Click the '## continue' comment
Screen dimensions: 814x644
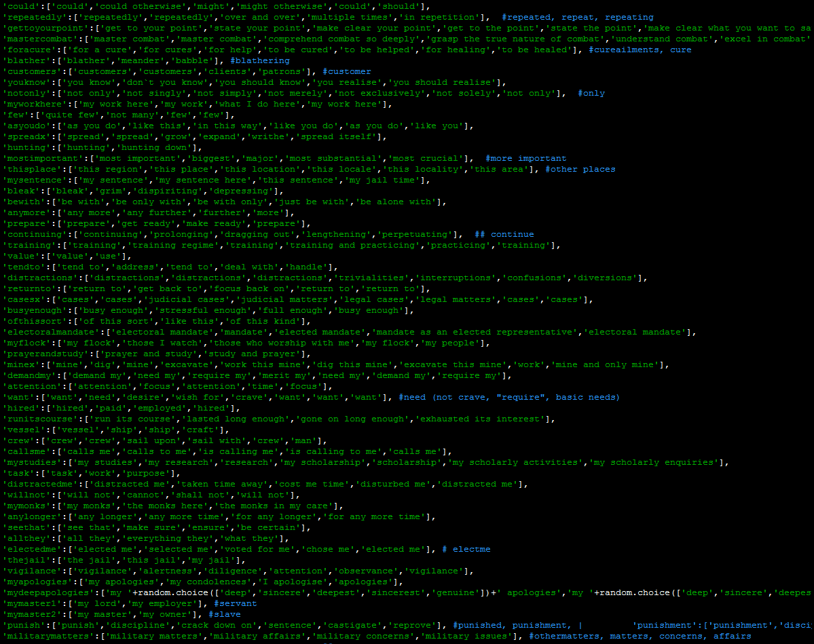tap(504, 235)
